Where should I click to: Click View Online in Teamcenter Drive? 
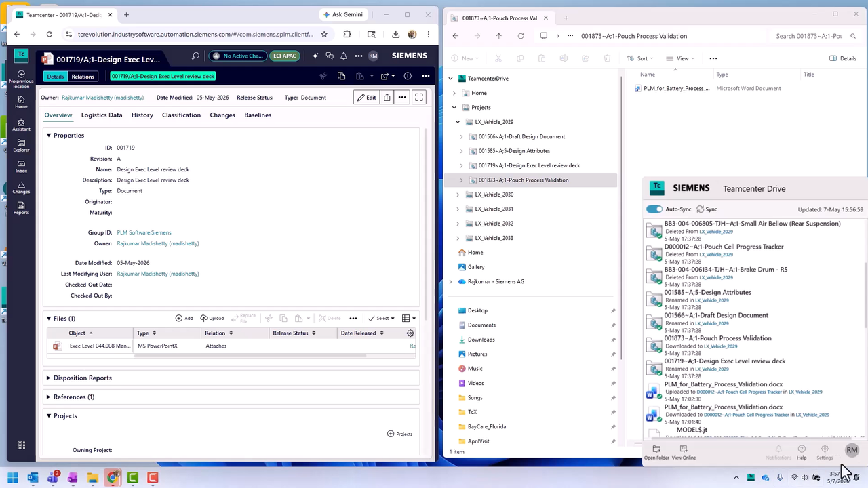[x=684, y=453]
